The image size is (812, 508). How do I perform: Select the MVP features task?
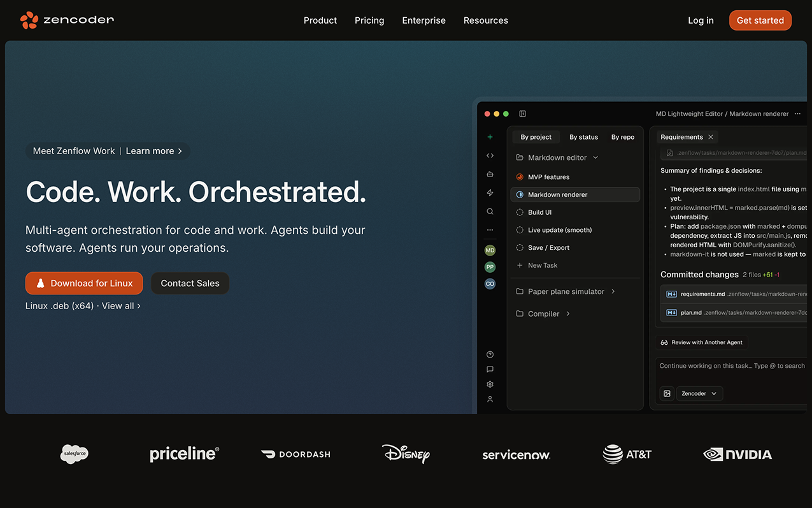coord(575,177)
